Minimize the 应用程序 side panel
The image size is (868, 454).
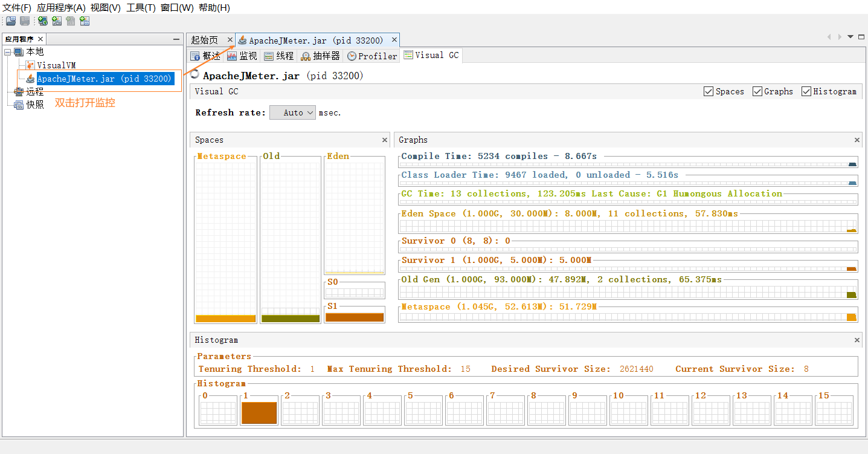click(176, 39)
